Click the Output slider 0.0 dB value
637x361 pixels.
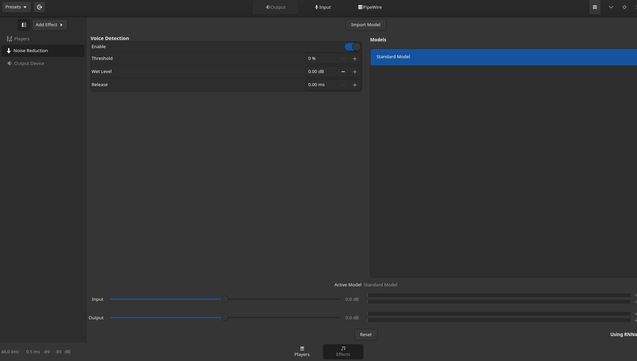coord(352,318)
